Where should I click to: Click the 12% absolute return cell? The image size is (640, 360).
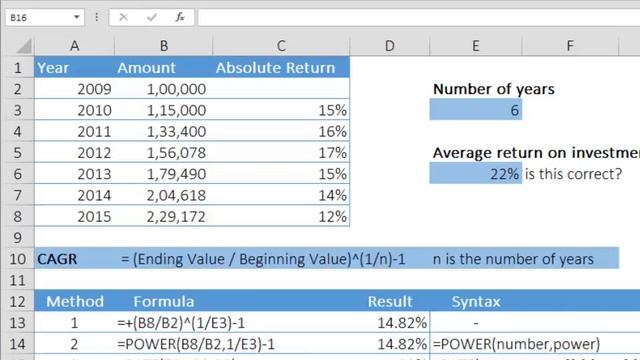(x=281, y=216)
